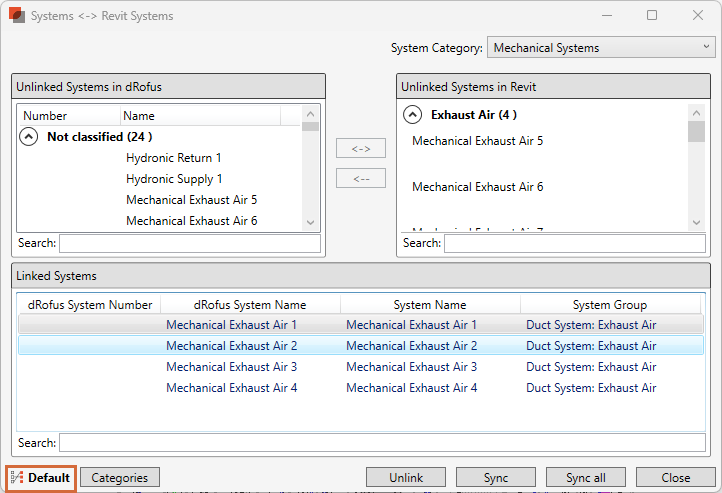Select Hydronic Supply 1 in dRofus list
Screen dimensions: 722x493
click(174, 179)
